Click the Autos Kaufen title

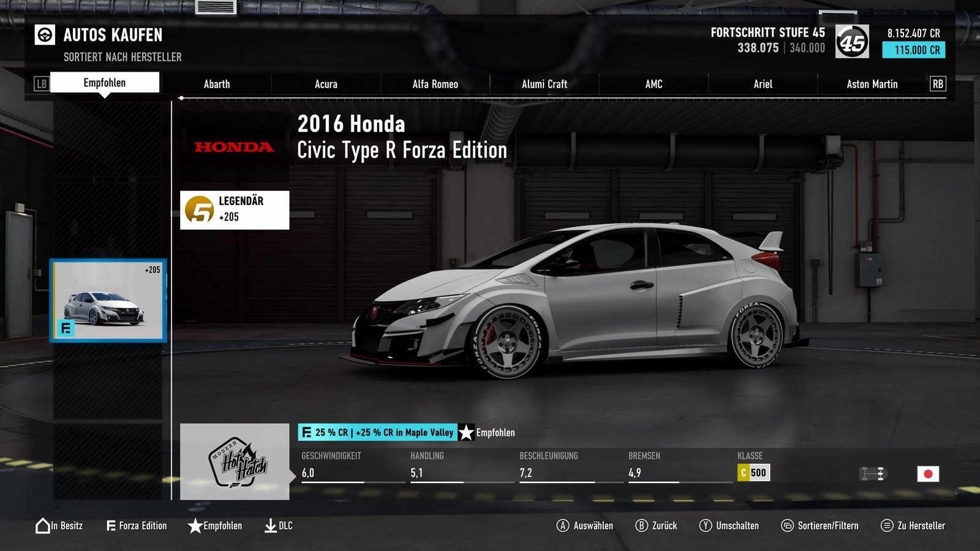click(113, 35)
